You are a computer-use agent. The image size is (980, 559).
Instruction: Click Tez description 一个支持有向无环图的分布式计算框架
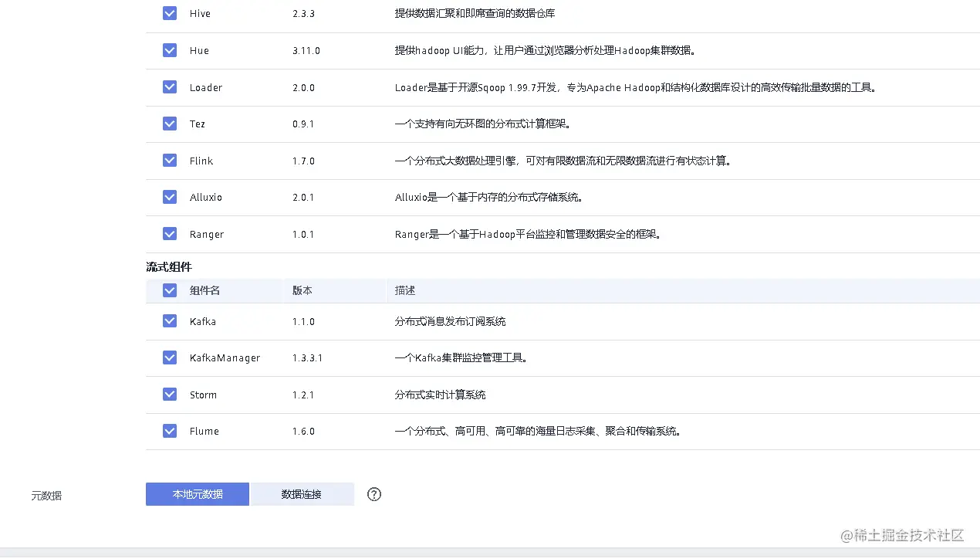tap(482, 124)
